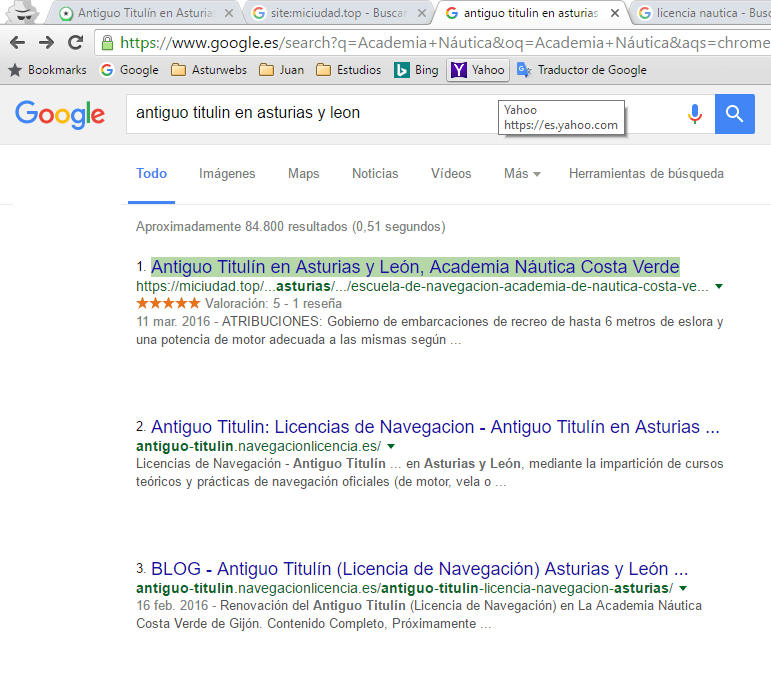Click the result count text 'Aproximadamente 84.800 resultados'
This screenshot has height=686, width=771.
coord(241,227)
